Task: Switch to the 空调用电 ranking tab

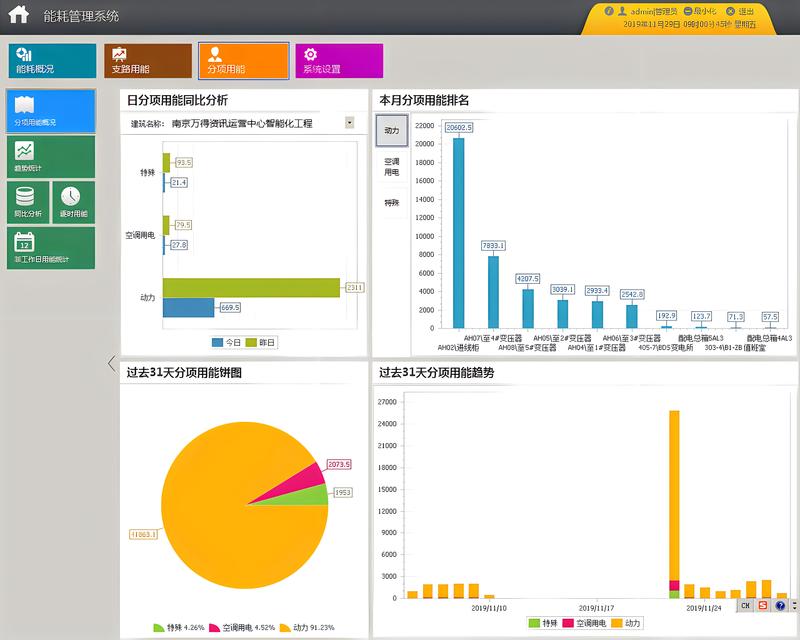Action: [x=392, y=166]
